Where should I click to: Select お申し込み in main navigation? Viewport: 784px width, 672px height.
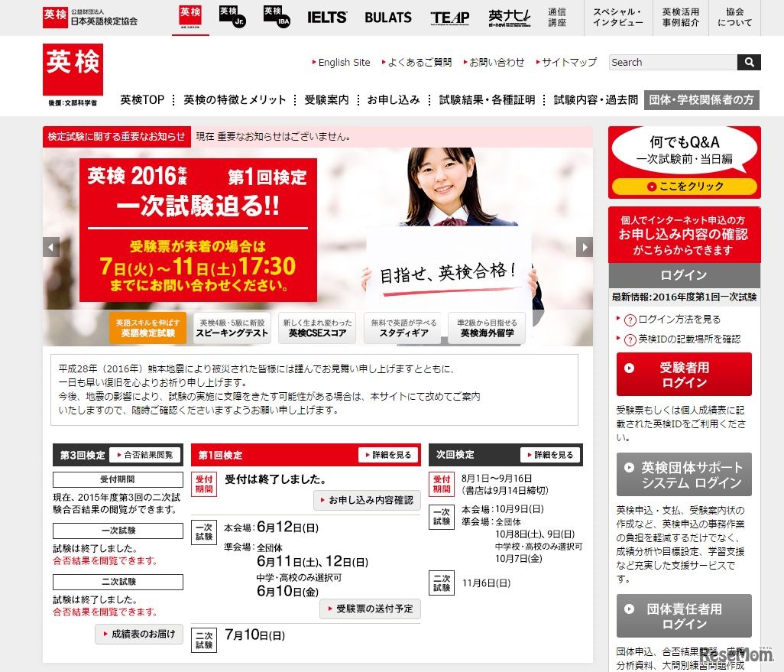coord(394,99)
